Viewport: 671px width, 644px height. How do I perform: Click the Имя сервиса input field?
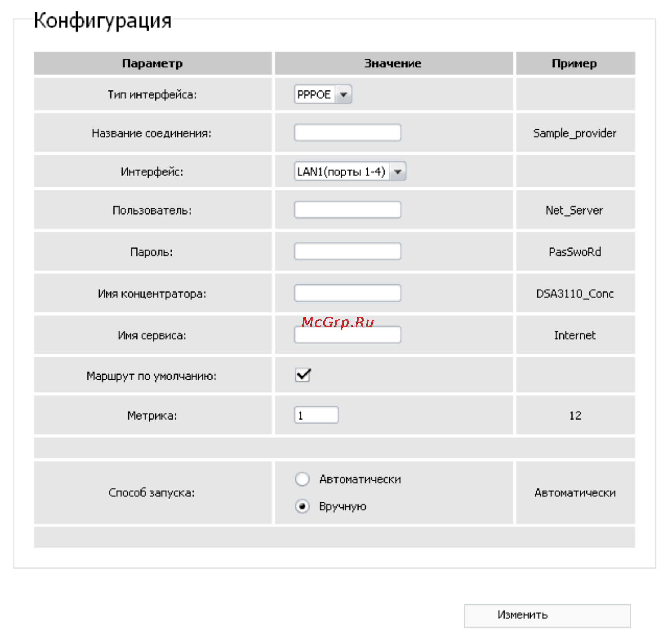pyautogui.click(x=347, y=335)
